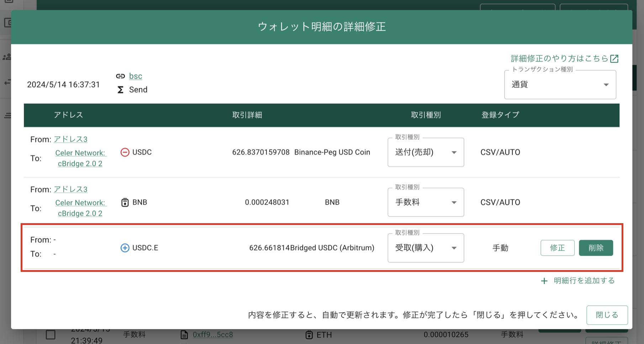Open the 取引種別 dropdown showing 受取(購入)
The image size is (644, 344).
point(426,248)
